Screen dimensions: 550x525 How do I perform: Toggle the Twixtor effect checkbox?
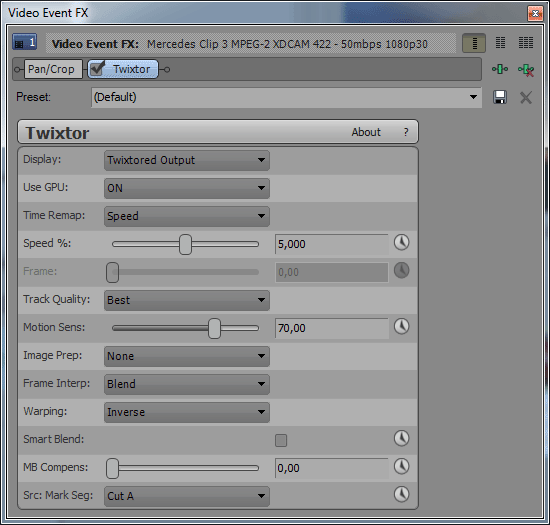(x=97, y=68)
